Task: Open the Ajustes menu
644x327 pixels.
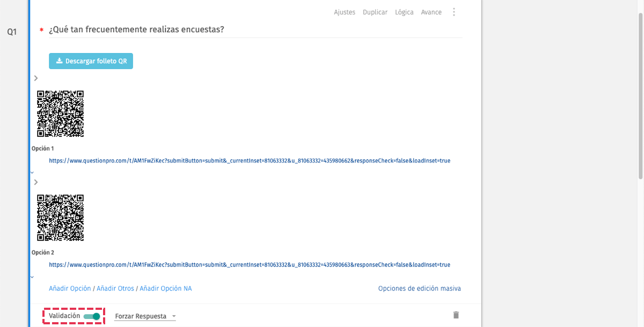Action: tap(345, 12)
